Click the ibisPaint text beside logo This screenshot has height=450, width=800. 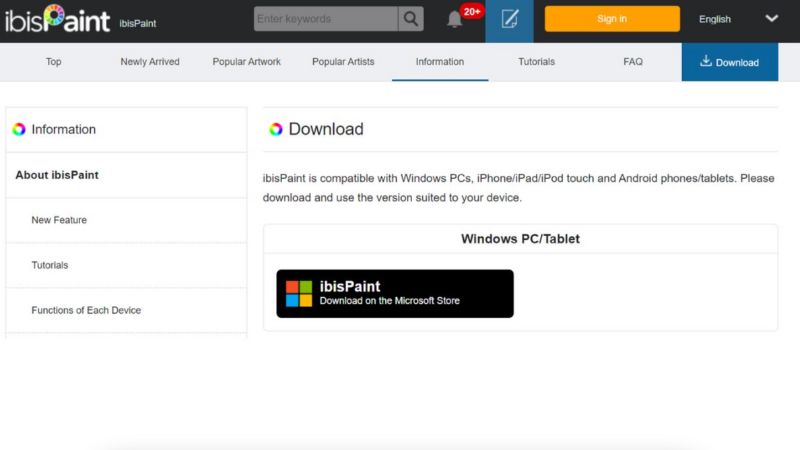pos(138,23)
